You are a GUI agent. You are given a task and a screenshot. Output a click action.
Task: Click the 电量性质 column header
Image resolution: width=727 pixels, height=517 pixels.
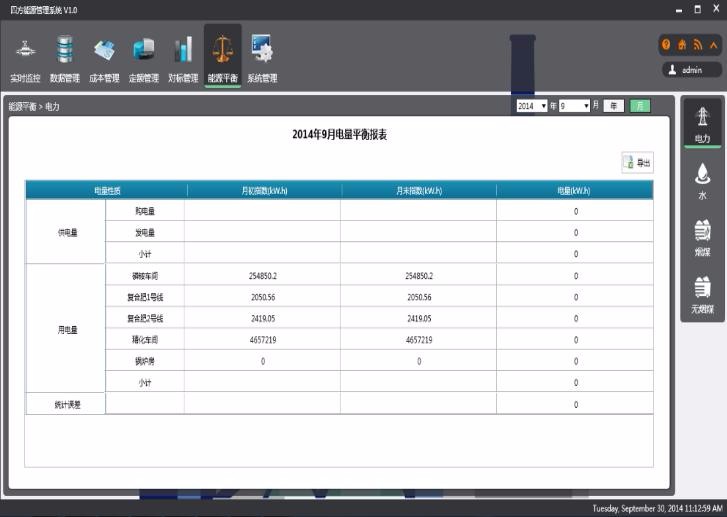(107, 191)
